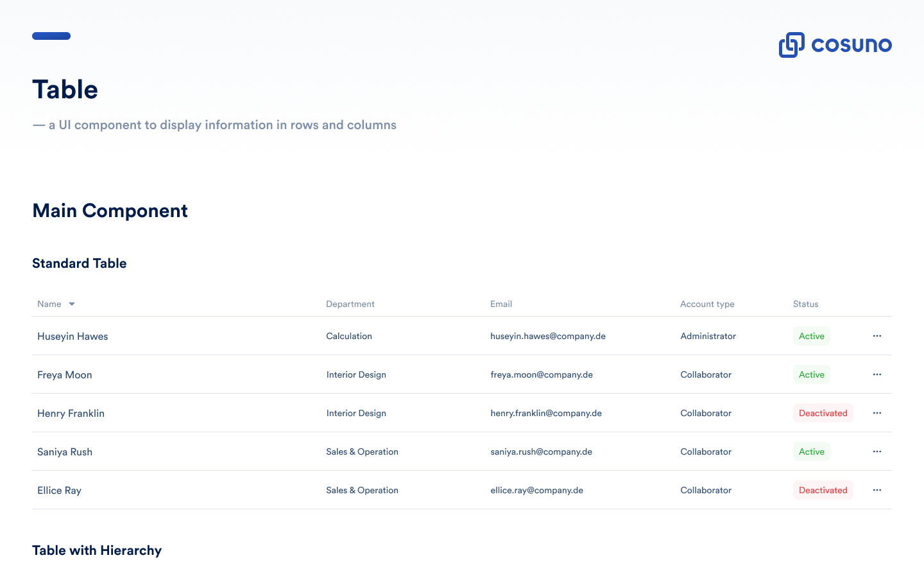Viewport: 924px width, 578px height.
Task: Open more options for Freya Moon
Action: (x=877, y=374)
